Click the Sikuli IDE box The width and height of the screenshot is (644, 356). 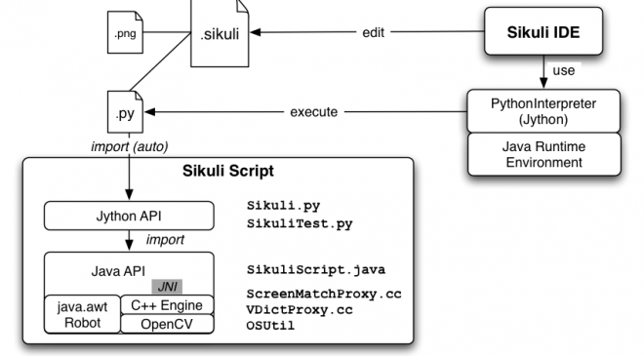(543, 31)
